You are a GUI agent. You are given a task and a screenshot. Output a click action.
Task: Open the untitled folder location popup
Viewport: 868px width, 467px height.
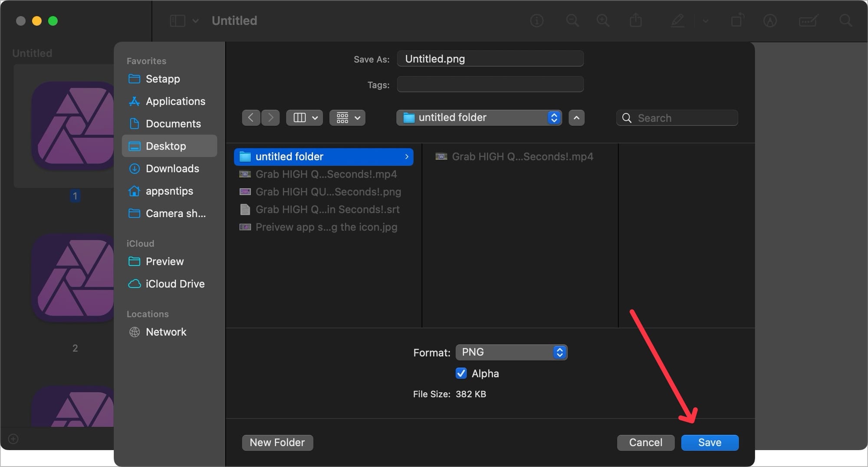(x=479, y=118)
